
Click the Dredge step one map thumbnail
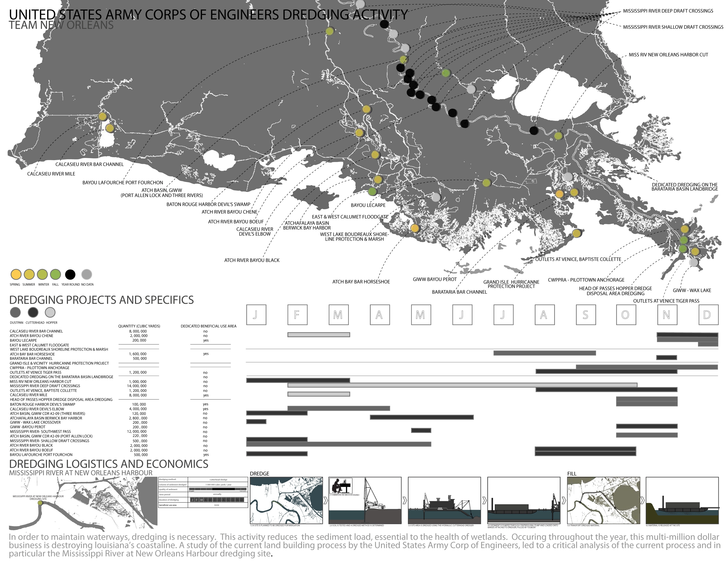286,500
